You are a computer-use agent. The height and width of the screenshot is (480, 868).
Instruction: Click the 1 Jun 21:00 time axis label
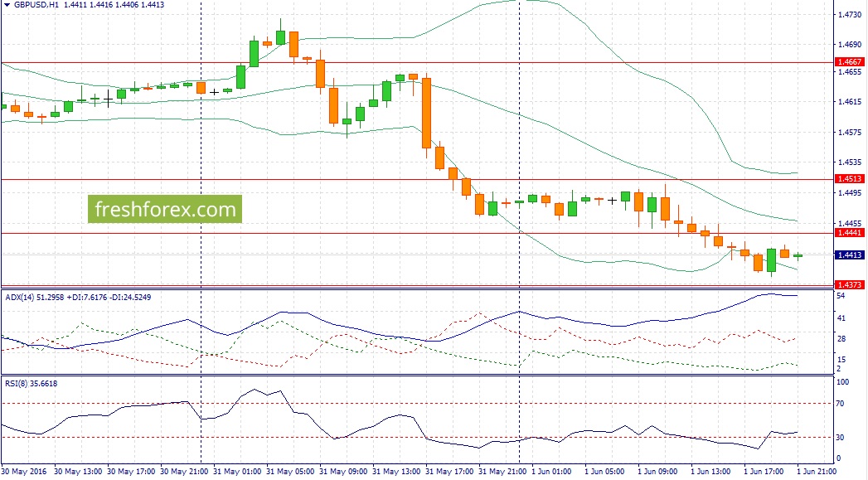[817, 472]
